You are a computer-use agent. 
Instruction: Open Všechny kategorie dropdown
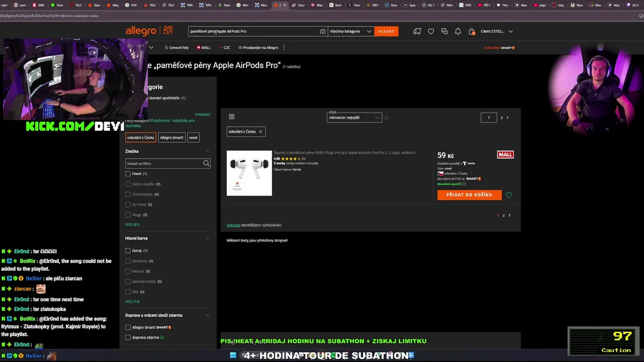click(x=351, y=31)
